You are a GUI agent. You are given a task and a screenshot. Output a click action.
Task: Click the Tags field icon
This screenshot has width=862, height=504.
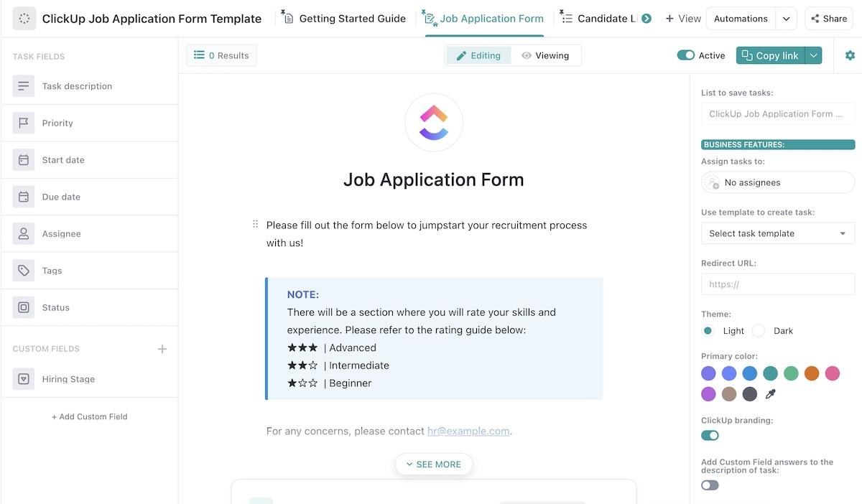(24, 271)
